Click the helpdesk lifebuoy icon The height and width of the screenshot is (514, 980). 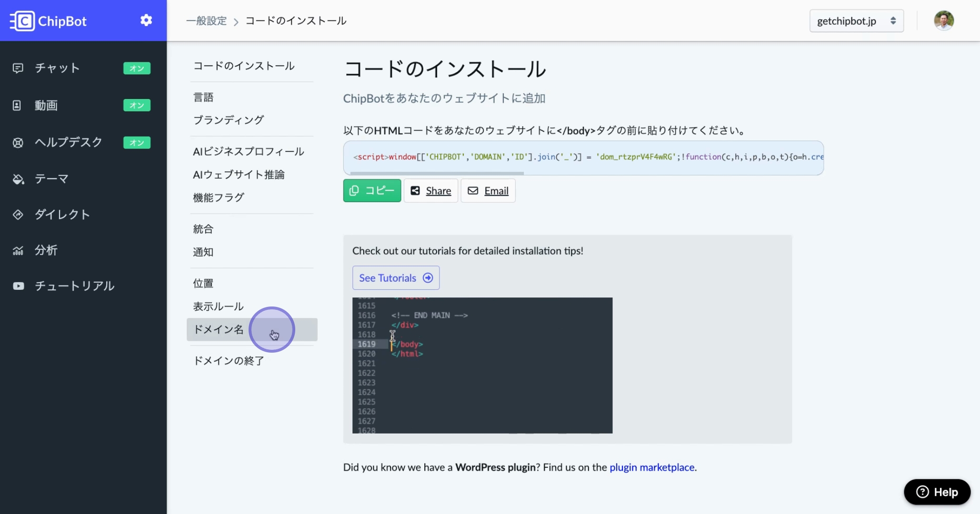tap(18, 142)
